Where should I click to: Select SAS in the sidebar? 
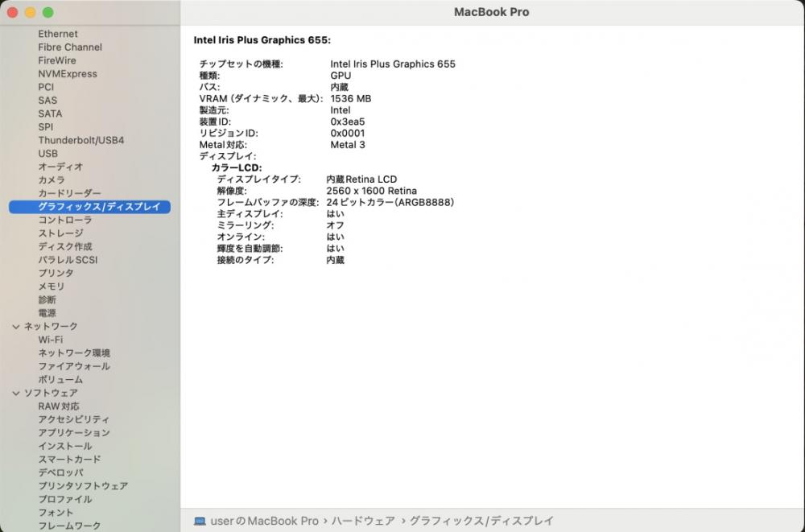[x=47, y=101]
